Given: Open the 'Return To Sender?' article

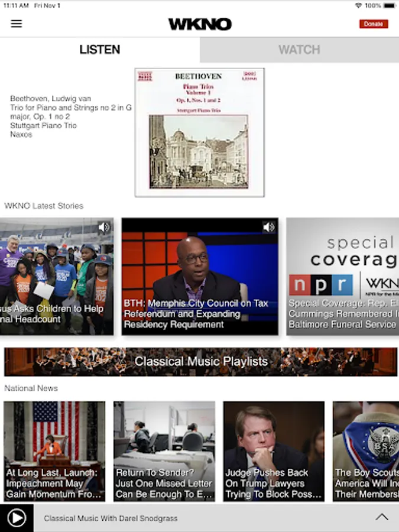Looking at the screenshot, I should tap(164, 451).
